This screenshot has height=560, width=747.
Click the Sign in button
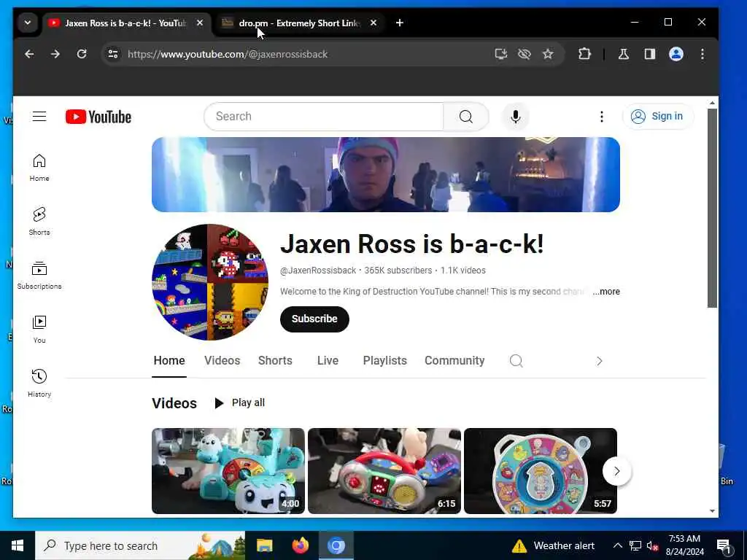(657, 116)
